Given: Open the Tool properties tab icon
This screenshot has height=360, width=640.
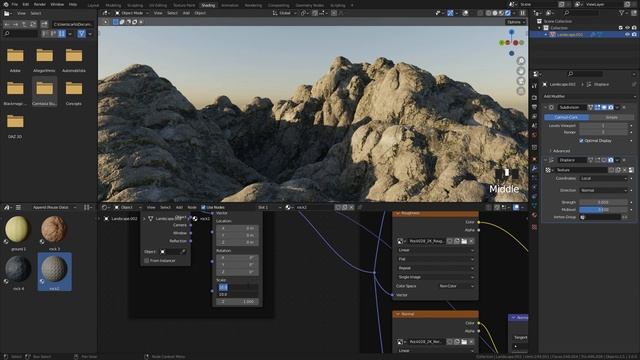Looking at the screenshot, I should point(534,86).
